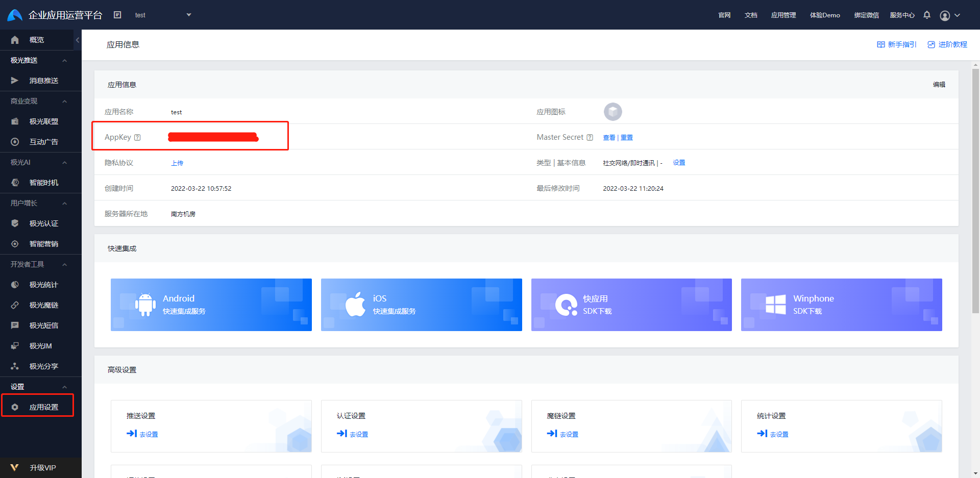Click the app icon thumbnail image
The image size is (980, 478).
pos(612,112)
